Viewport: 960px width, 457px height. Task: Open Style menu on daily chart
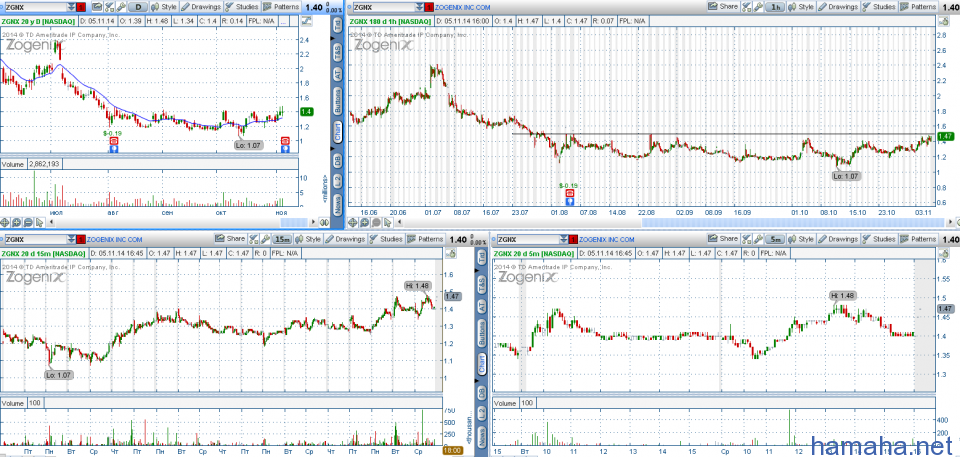coord(164,7)
